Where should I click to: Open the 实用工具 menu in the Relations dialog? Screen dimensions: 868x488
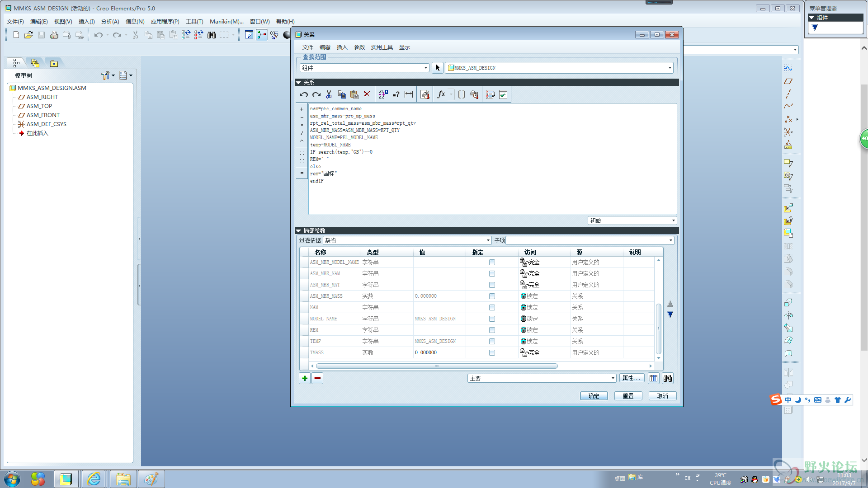coord(382,47)
